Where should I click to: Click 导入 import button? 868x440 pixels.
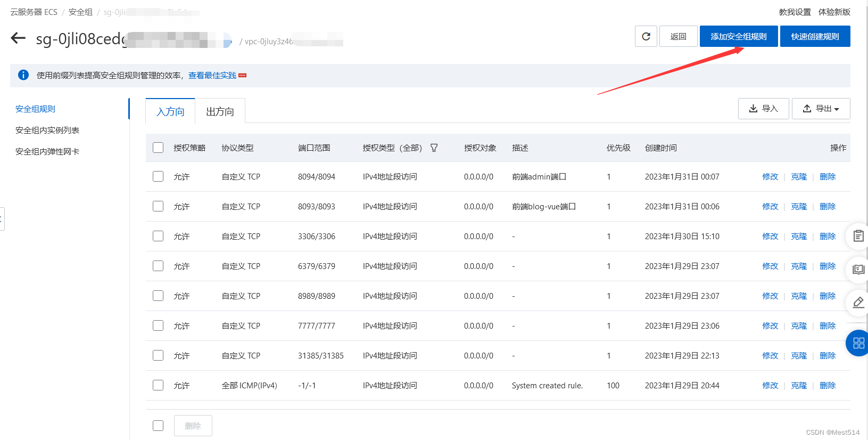[x=763, y=109]
